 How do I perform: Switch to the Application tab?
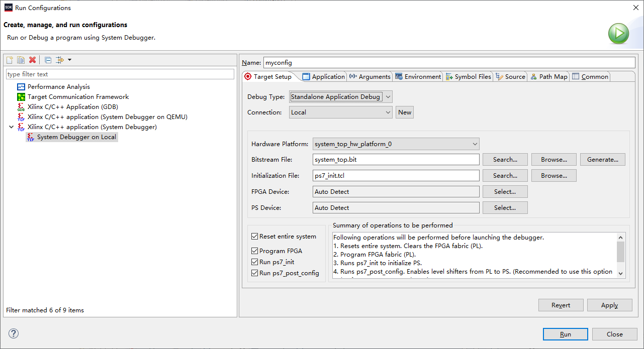pos(324,77)
